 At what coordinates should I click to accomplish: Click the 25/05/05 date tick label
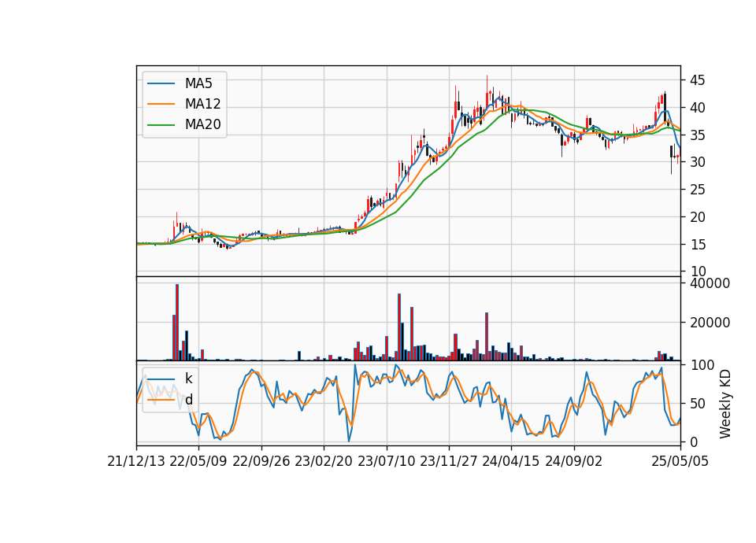[x=680, y=462]
